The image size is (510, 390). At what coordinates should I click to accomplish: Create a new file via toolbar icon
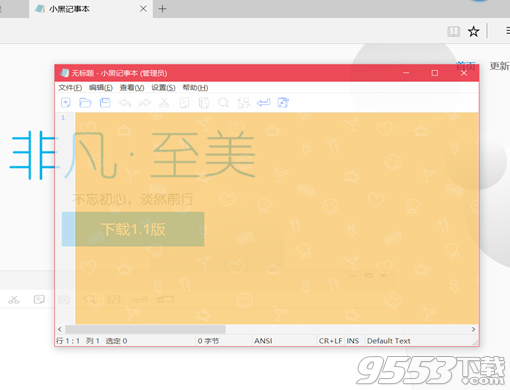click(66, 103)
